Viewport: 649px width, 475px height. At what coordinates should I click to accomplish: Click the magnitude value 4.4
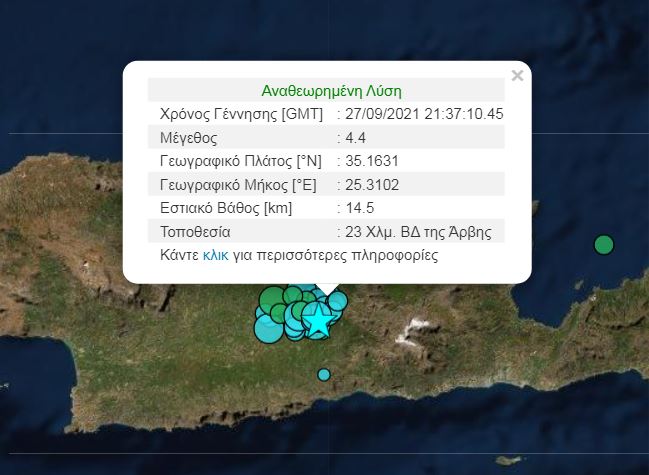[356, 137]
